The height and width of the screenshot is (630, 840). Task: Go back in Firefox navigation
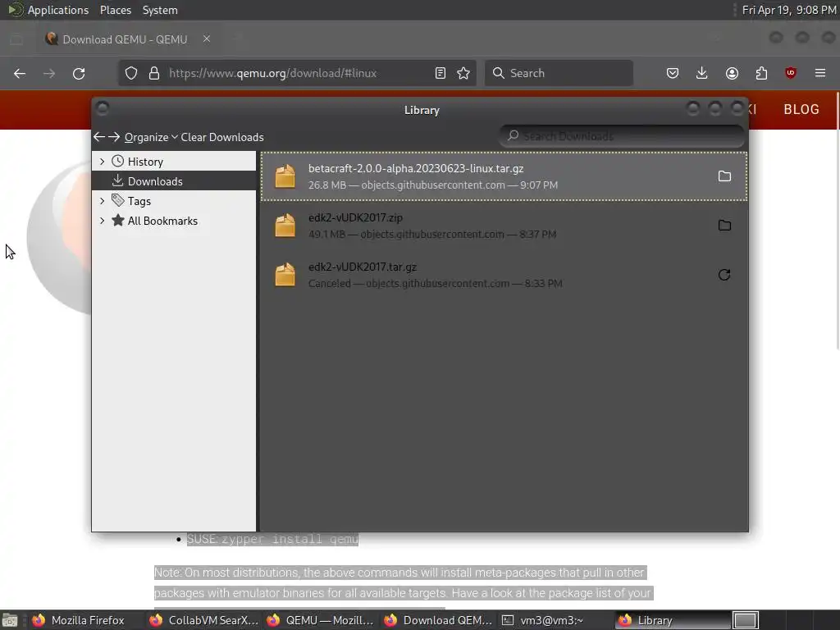pyautogui.click(x=20, y=73)
